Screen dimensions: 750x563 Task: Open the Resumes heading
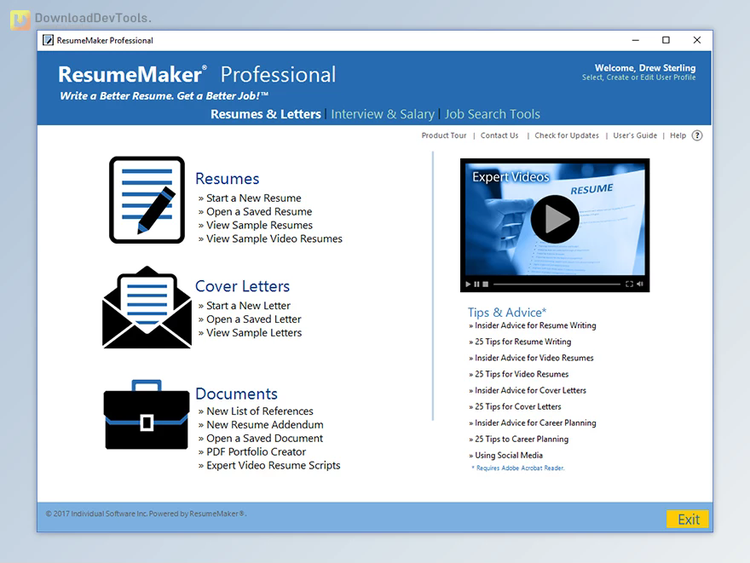(x=227, y=178)
